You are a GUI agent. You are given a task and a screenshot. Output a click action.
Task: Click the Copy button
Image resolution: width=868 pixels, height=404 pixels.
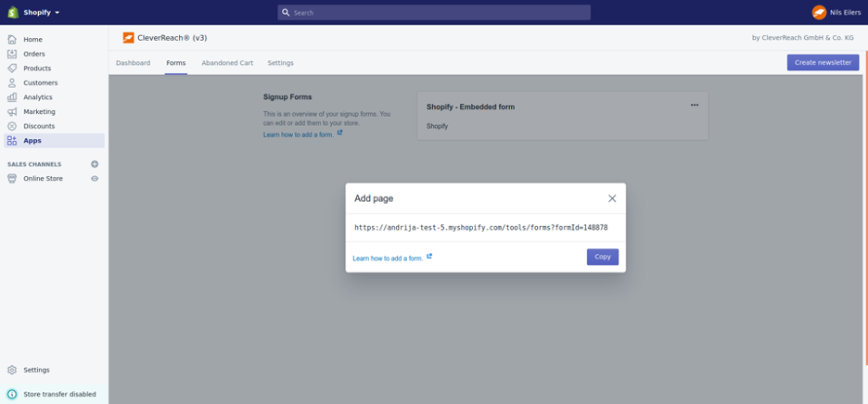pyautogui.click(x=603, y=257)
